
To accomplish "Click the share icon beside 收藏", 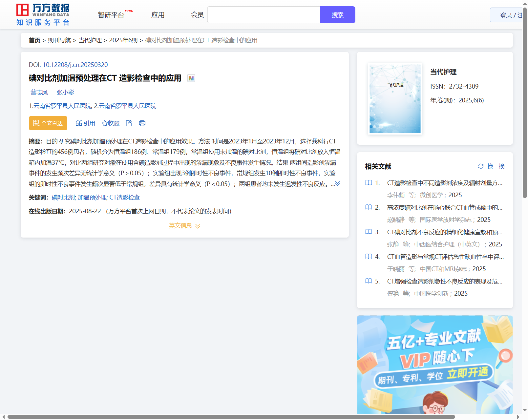I will point(129,123).
